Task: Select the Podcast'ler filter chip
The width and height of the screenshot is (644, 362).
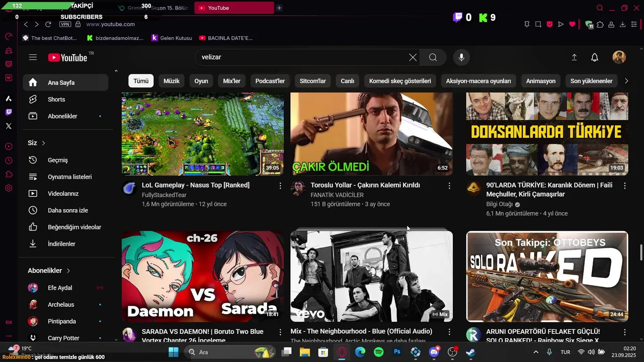Action: tap(270, 81)
